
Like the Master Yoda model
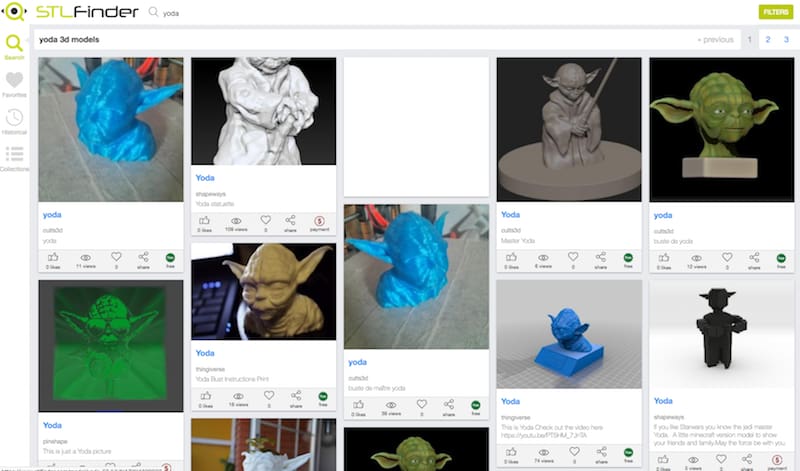(x=511, y=260)
